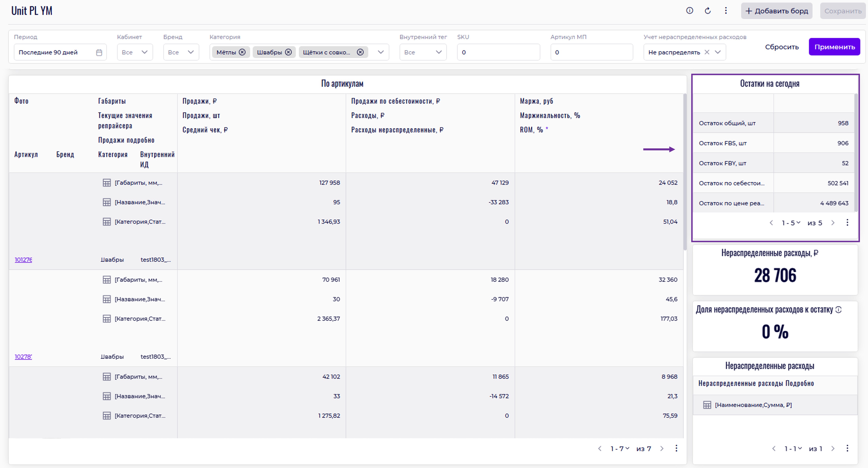Remove the Мётлы category tag
The width and height of the screenshot is (868, 468).
click(x=242, y=52)
